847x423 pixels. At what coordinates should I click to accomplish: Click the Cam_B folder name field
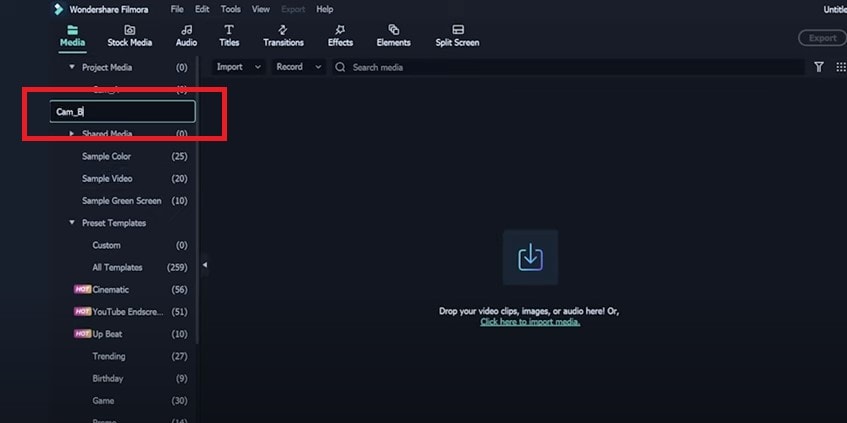(x=123, y=112)
